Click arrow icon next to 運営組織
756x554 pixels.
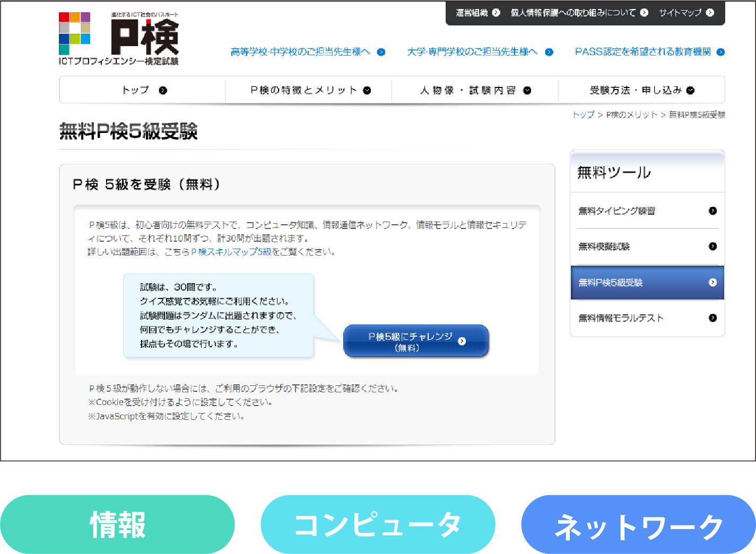(x=496, y=13)
